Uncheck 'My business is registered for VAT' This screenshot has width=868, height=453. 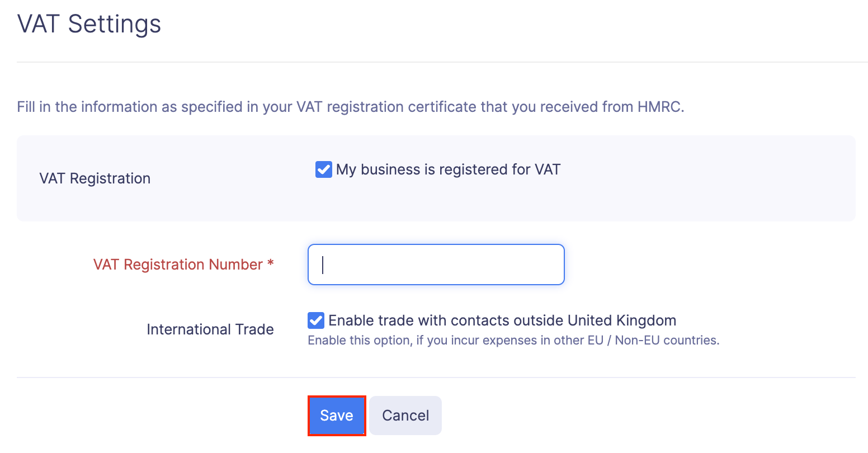pyautogui.click(x=323, y=169)
